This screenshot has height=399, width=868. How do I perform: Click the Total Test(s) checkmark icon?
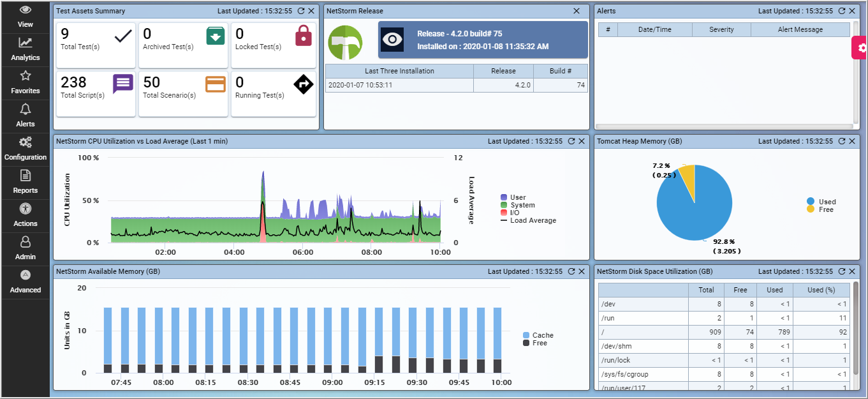122,37
